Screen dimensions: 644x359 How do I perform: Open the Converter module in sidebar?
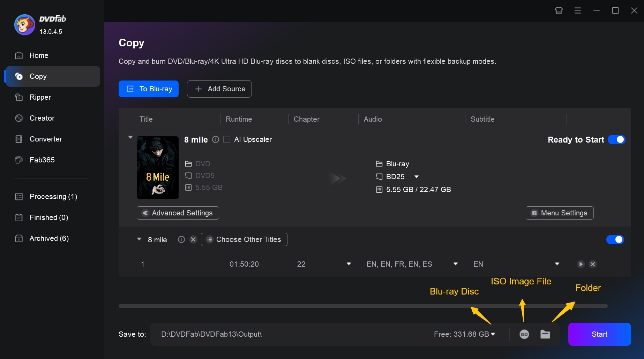tap(45, 139)
